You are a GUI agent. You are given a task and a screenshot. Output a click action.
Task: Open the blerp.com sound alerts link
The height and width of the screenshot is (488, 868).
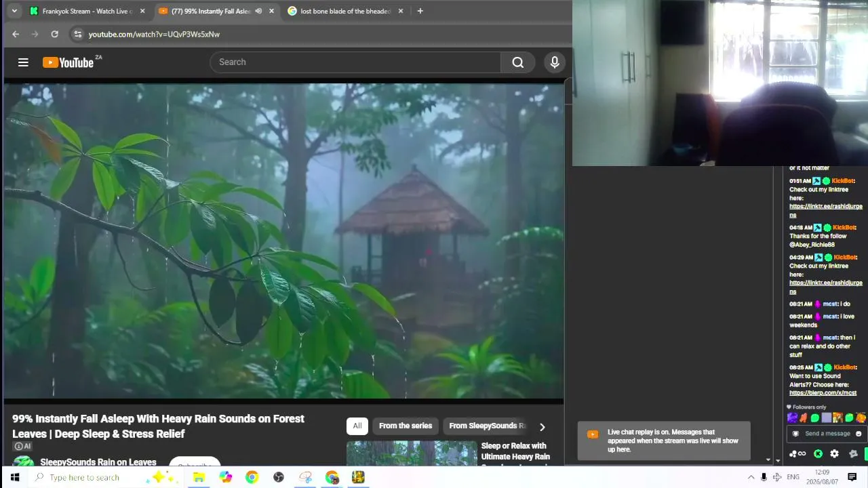(x=823, y=393)
